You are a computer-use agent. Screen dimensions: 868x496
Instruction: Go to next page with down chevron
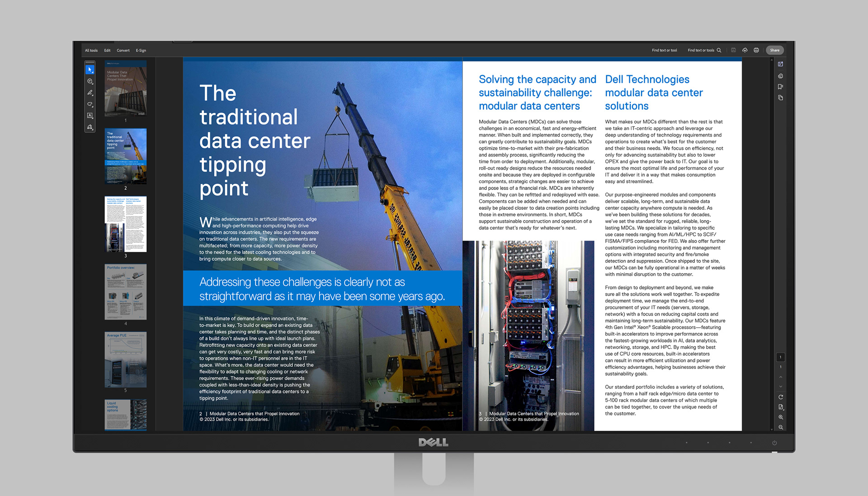(x=780, y=387)
